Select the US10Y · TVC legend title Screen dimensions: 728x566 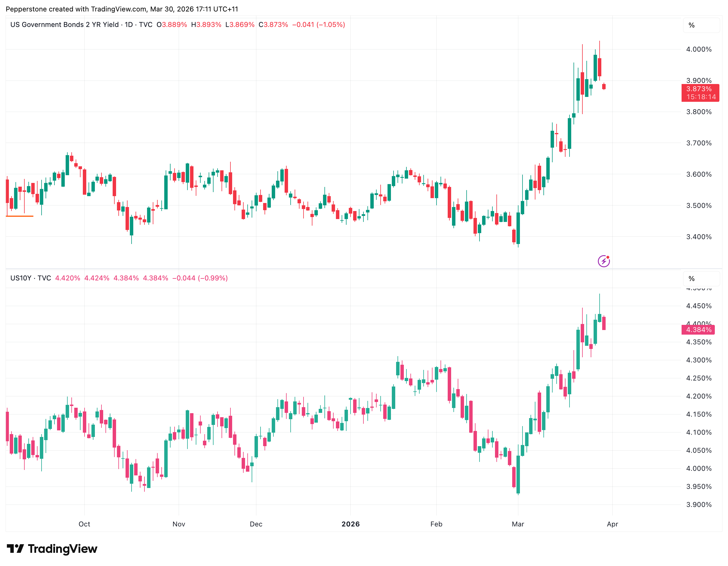31,278
